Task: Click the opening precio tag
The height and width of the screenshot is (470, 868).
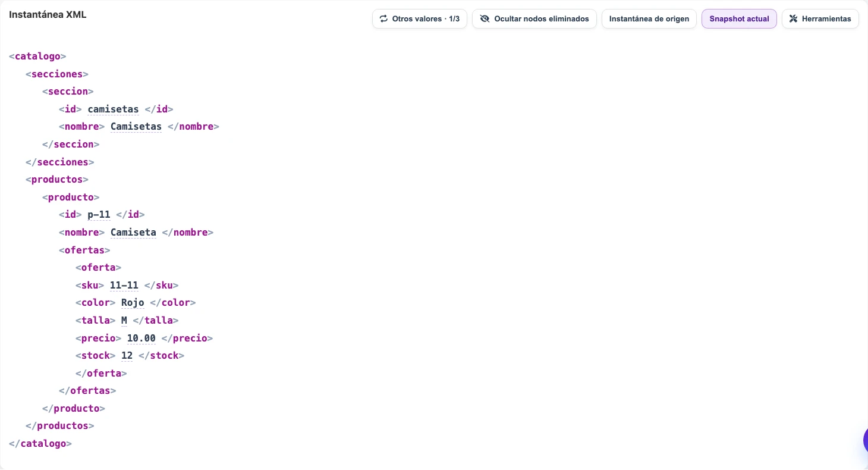Action: click(x=98, y=338)
